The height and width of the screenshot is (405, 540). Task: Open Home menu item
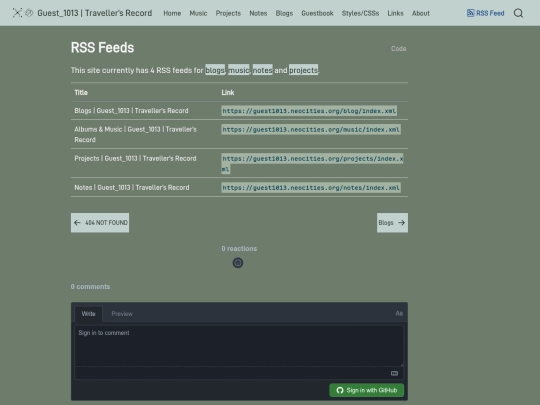coord(172,13)
